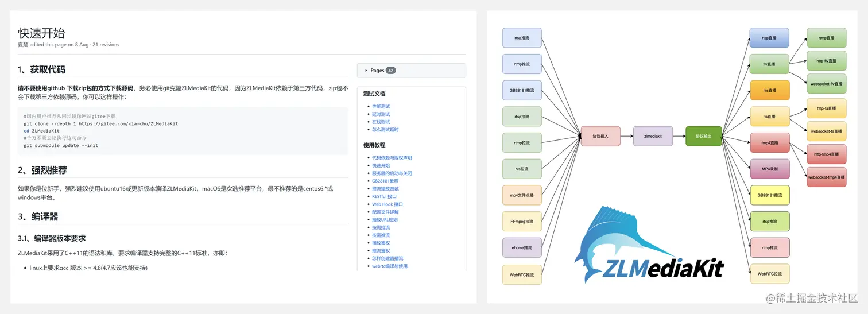868x314 pixels.
Task: Click the http-ts直播 diagram node
Action: (827, 108)
